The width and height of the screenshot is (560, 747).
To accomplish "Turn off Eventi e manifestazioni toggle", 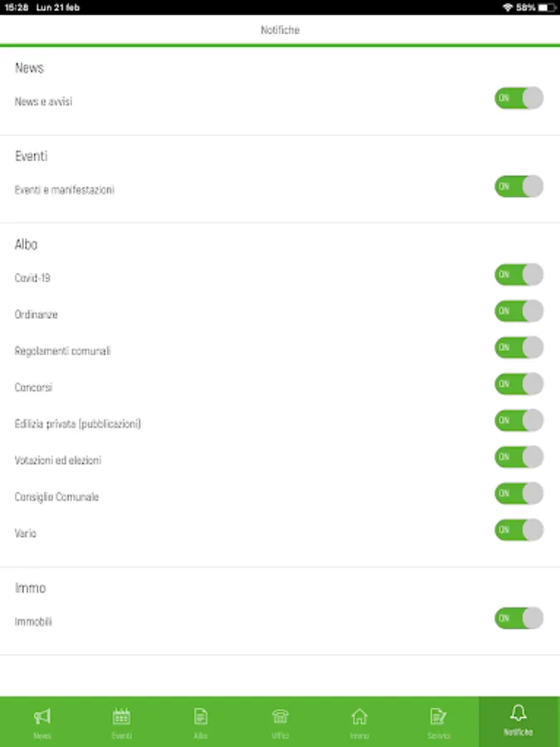I will [519, 186].
